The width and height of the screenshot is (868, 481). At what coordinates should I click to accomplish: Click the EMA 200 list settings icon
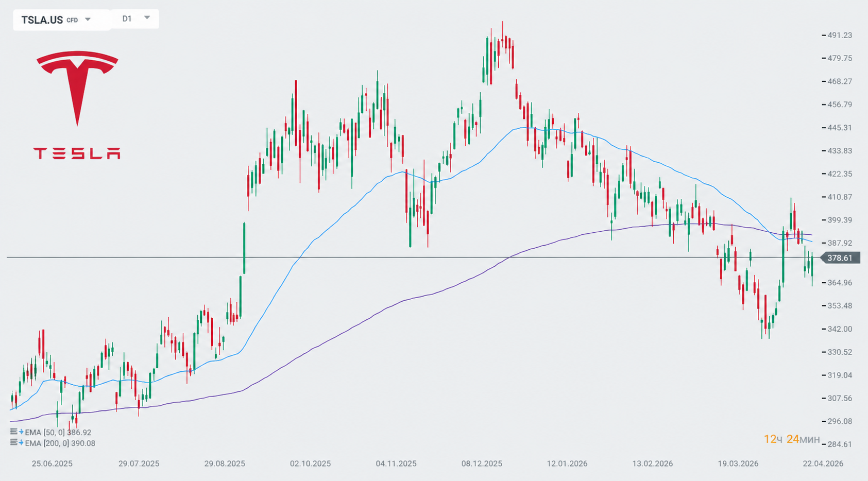[x=14, y=443]
